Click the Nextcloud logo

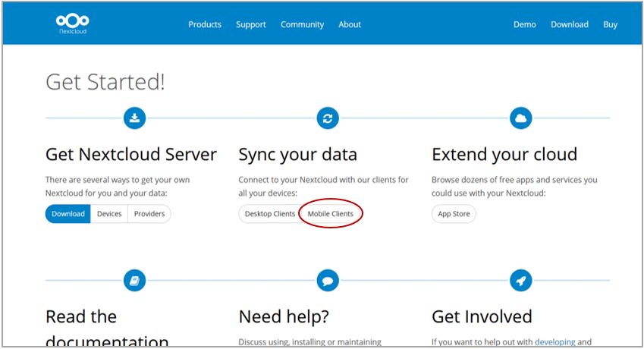tap(72, 24)
